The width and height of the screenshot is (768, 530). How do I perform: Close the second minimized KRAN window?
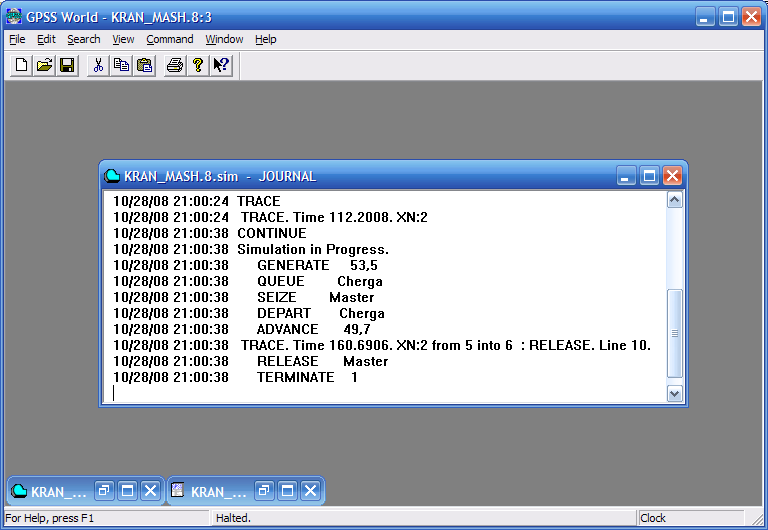311,490
